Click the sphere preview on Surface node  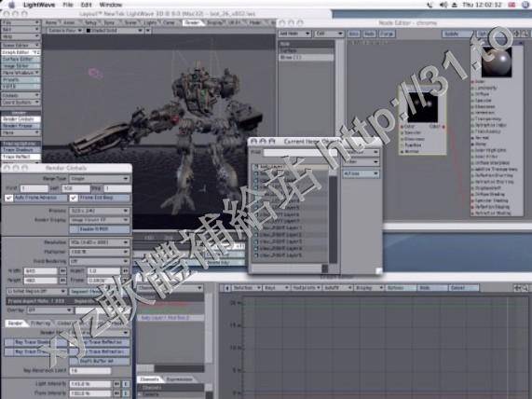[497, 62]
